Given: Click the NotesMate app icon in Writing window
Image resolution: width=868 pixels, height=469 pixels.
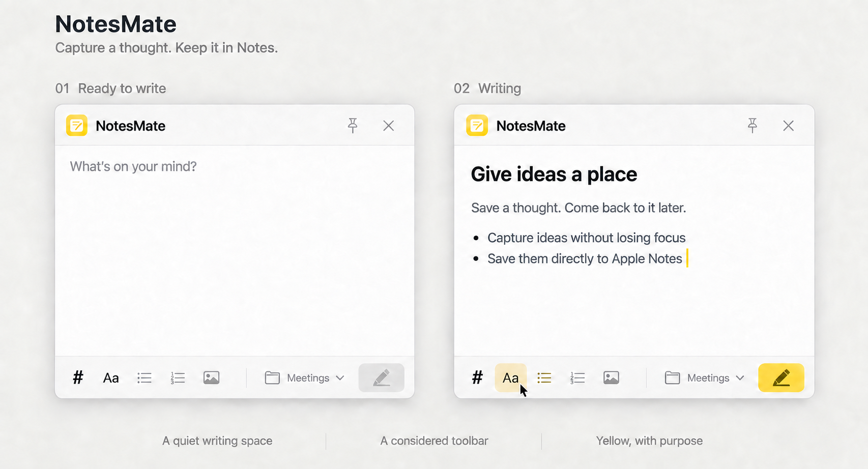Looking at the screenshot, I should click(477, 126).
